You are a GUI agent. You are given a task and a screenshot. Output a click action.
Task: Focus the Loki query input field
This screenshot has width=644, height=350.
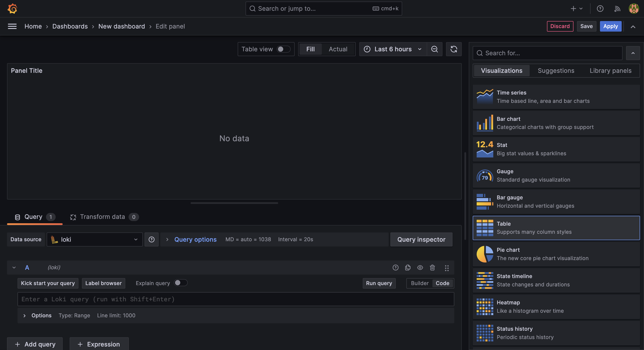coord(235,299)
